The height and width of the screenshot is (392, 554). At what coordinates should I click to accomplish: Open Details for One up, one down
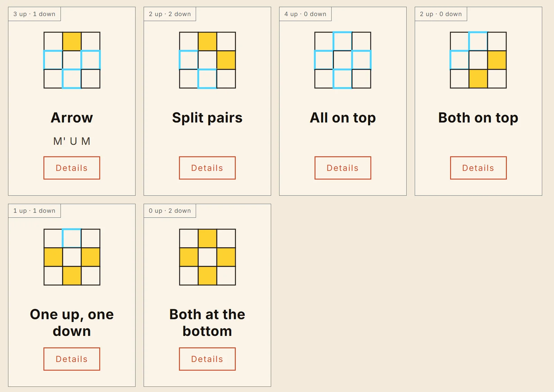pos(72,359)
